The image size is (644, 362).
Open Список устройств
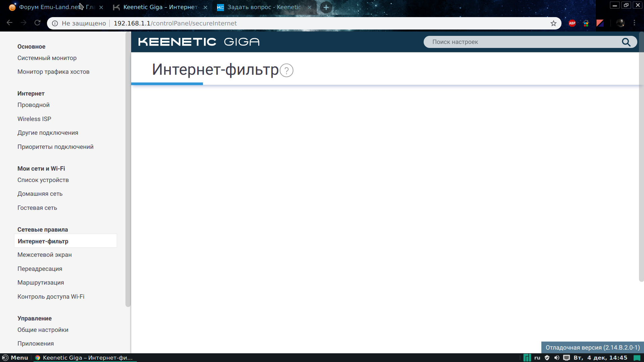[43, 180]
